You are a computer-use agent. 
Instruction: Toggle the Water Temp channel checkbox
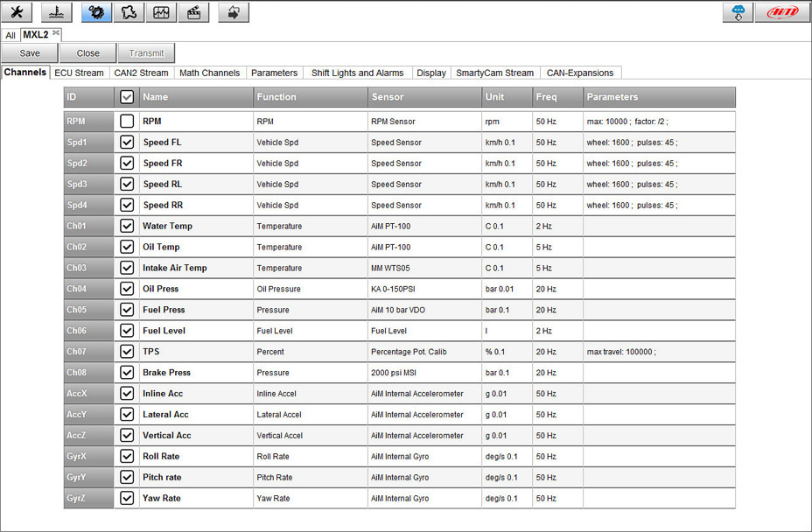[127, 226]
